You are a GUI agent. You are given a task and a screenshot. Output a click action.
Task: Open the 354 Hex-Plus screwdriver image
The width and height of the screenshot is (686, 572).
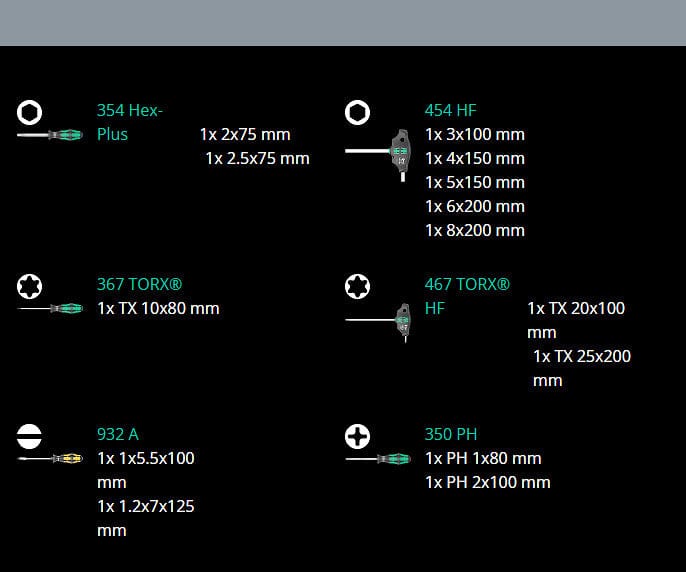[x=50, y=135]
